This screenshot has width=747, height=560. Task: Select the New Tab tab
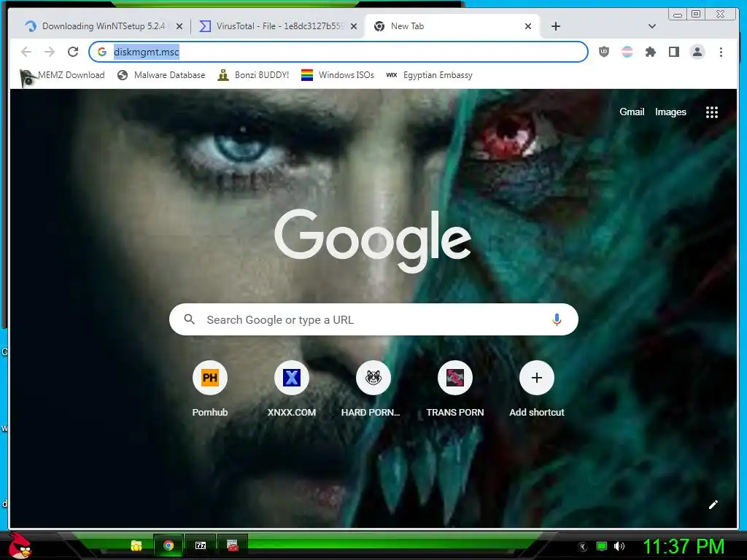click(x=452, y=26)
